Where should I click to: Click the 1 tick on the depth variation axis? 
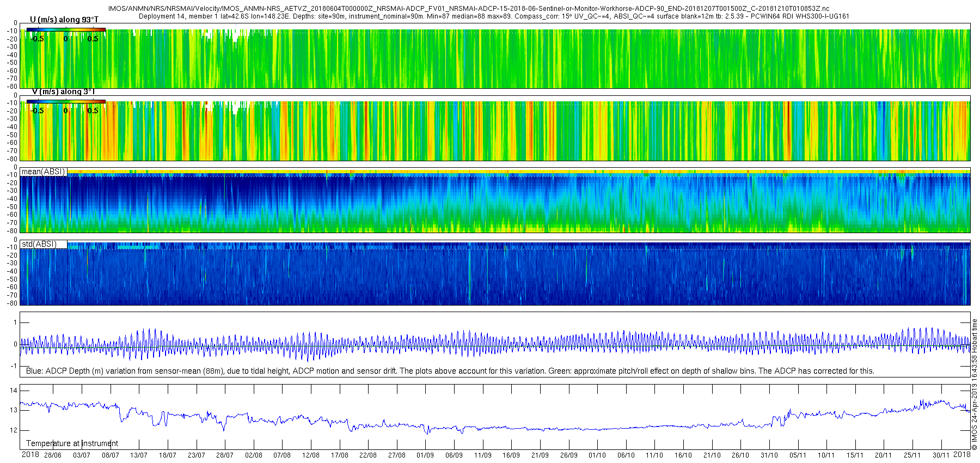point(16,322)
